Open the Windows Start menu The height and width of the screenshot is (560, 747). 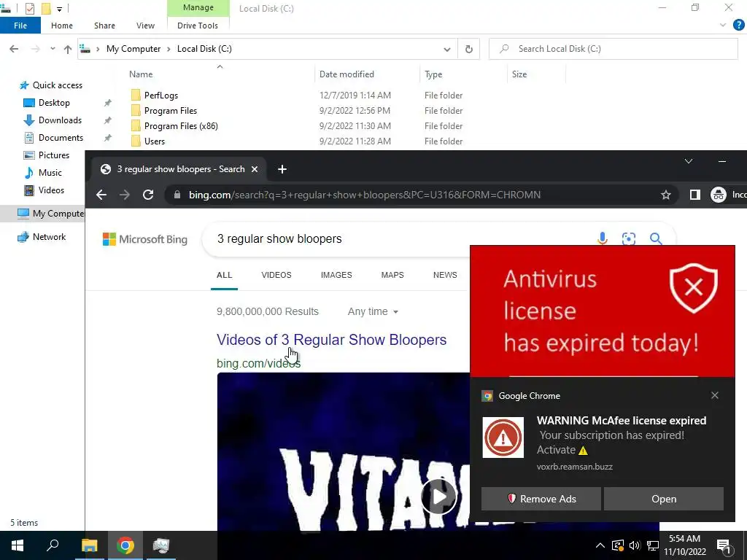pos(18,545)
